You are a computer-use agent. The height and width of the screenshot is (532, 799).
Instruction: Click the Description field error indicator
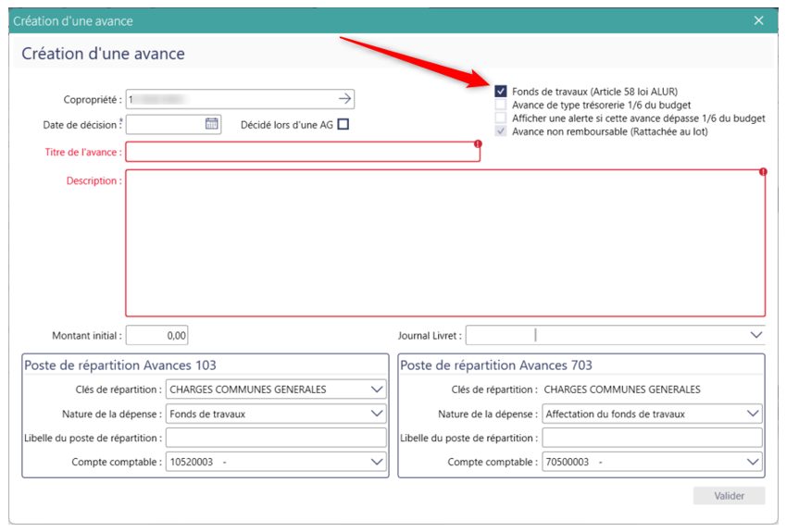[x=763, y=172]
